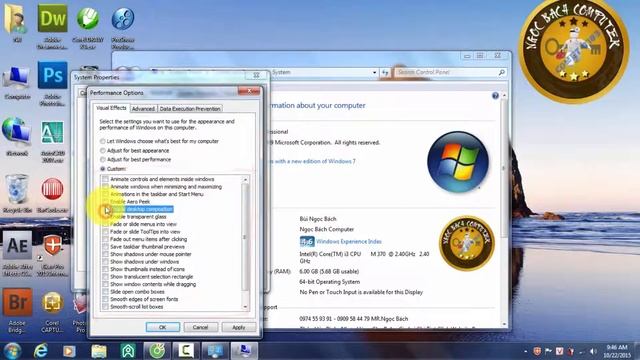Open the help icon in System window
This screenshot has height=360, width=640.
coord(495,96)
